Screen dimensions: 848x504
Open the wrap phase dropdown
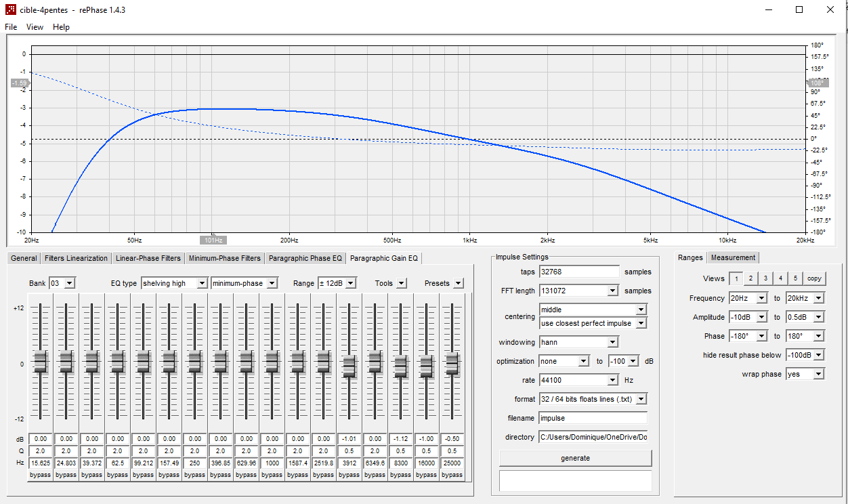click(805, 374)
